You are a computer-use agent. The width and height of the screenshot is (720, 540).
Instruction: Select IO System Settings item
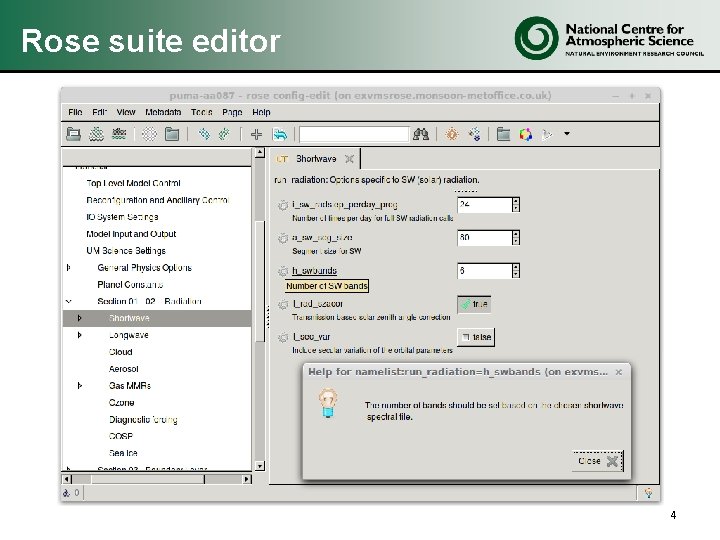pyautogui.click(x=122, y=217)
